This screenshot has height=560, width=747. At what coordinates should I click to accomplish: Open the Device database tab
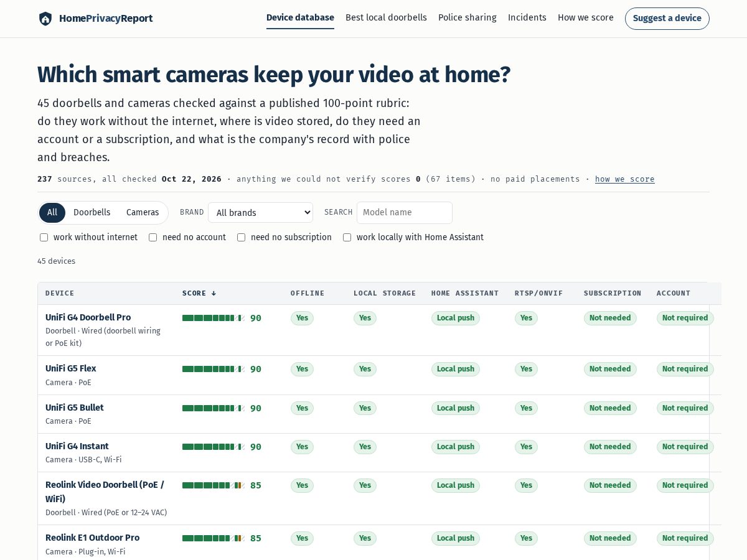pos(300,17)
